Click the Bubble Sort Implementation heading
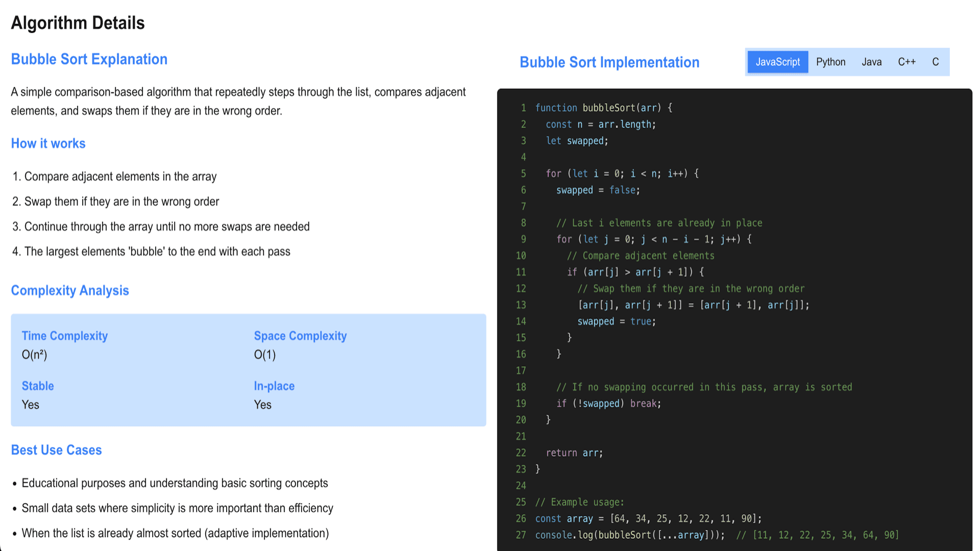 point(609,62)
